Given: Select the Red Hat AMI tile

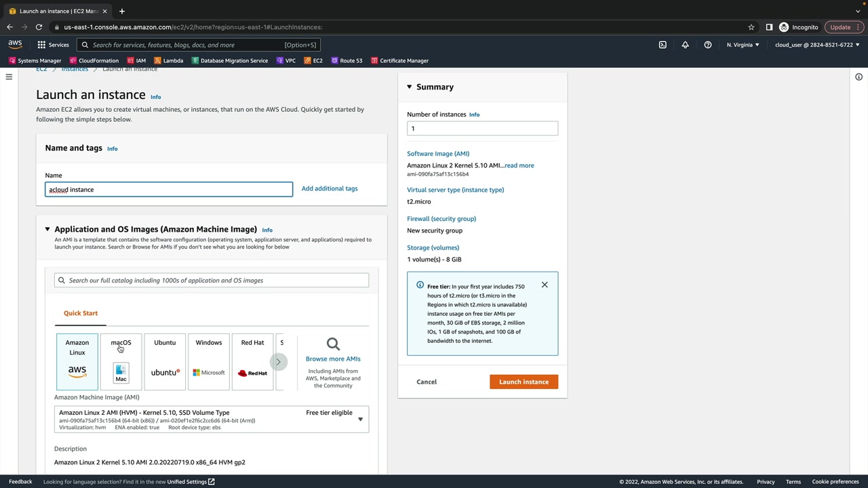Looking at the screenshot, I should click(x=252, y=362).
